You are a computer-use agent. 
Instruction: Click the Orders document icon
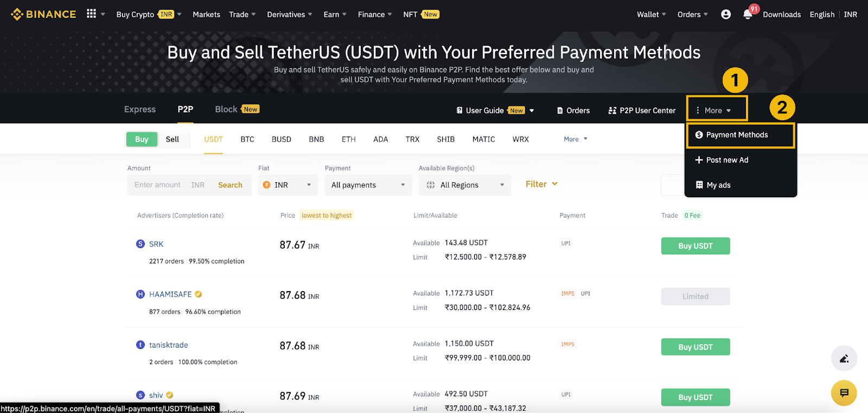click(560, 111)
